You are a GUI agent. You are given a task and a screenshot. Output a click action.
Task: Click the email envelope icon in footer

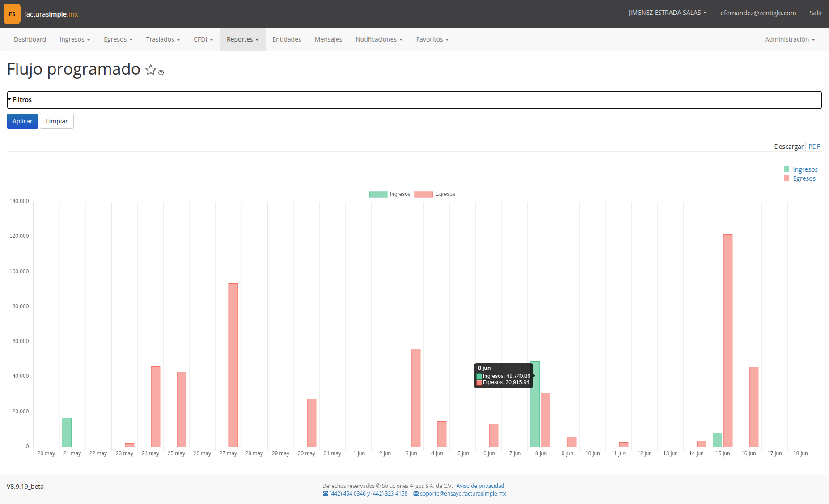416,494
